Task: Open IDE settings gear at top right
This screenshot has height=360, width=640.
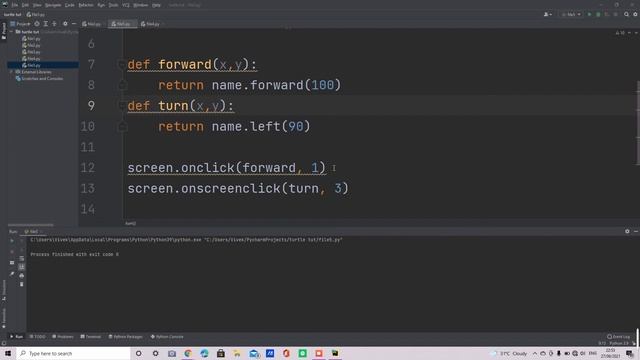Action: click(635, 14)
